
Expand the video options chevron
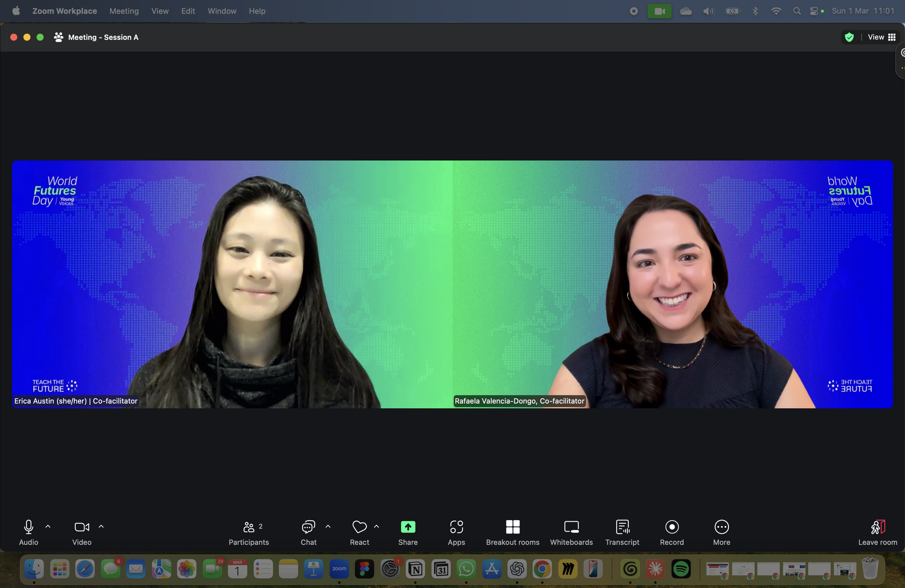tap(101, 526)
